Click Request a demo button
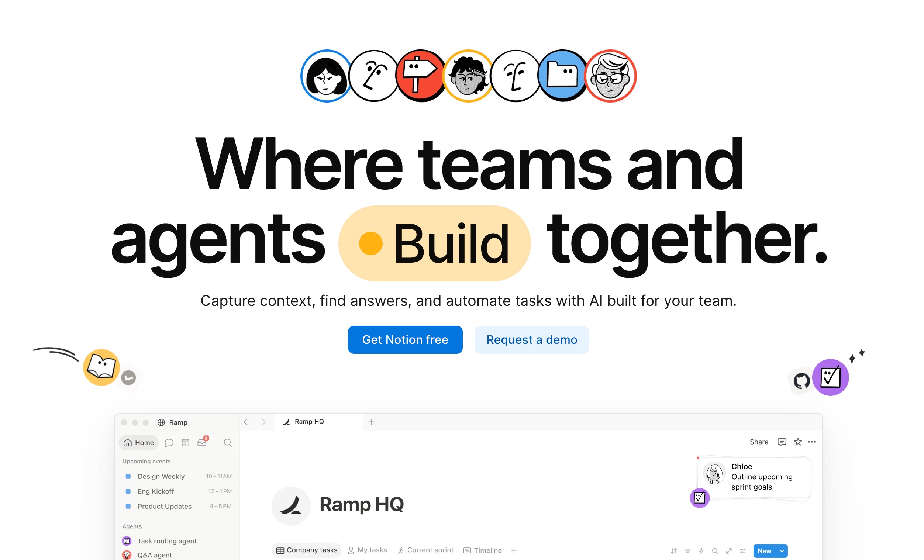The width and height of the screenshot is (924, 560). pyautogui.click(x=531, y=340)
